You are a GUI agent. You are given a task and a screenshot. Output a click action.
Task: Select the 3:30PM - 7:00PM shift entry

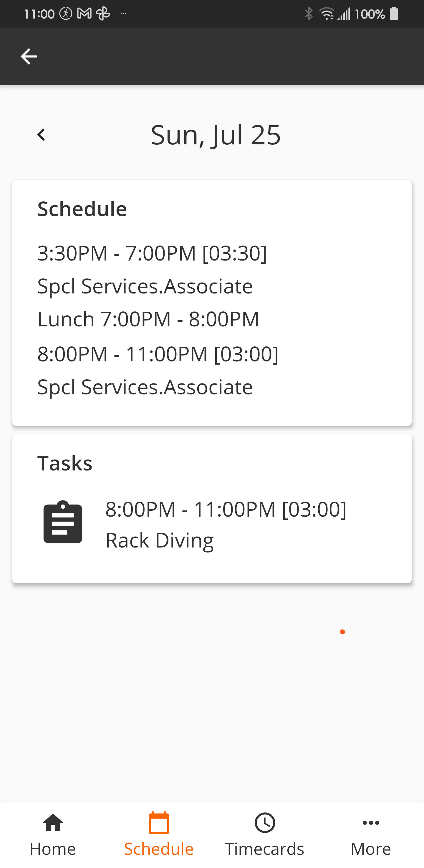click(x=152, y=253)
